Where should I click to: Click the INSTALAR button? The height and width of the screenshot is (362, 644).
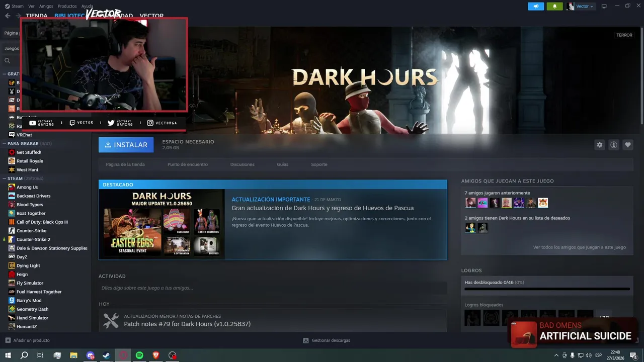(126, 145)
